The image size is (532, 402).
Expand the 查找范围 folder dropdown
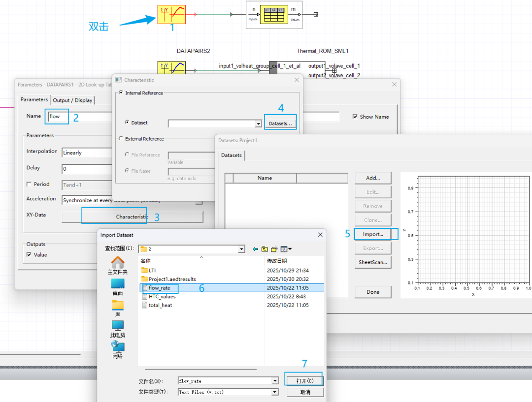click(x=241, y=249)
